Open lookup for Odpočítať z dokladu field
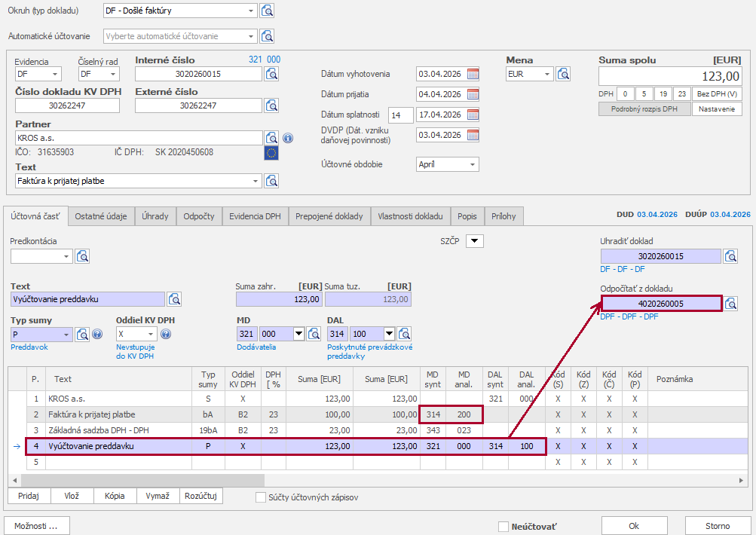 coord(730,304)
